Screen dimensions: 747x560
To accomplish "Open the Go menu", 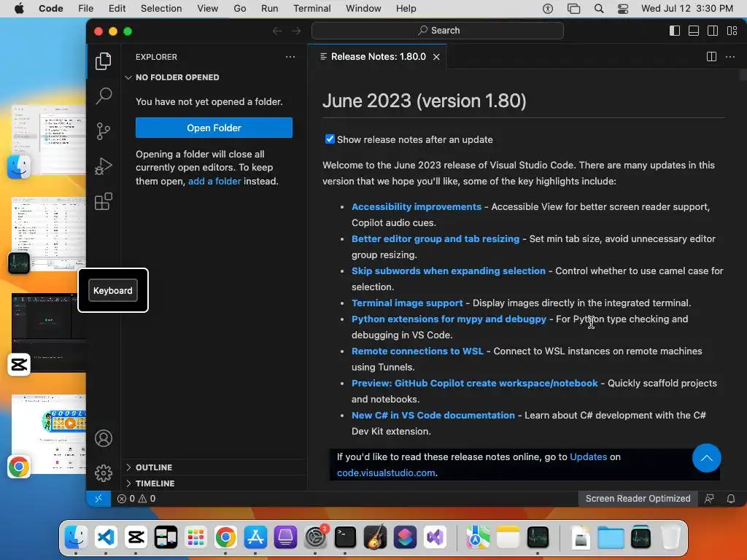I will 239,9.
